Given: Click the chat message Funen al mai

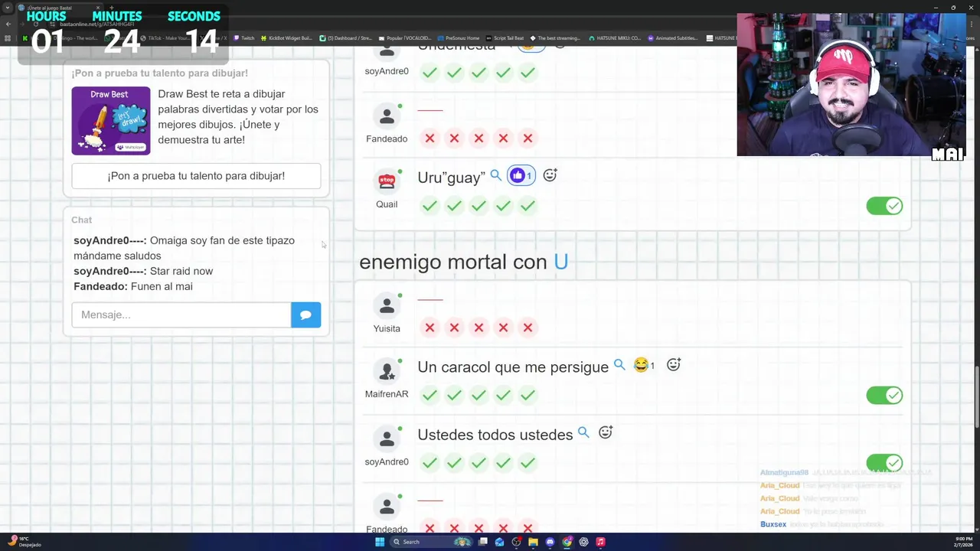Looking at the screenshot, I should tap(162, 286).
